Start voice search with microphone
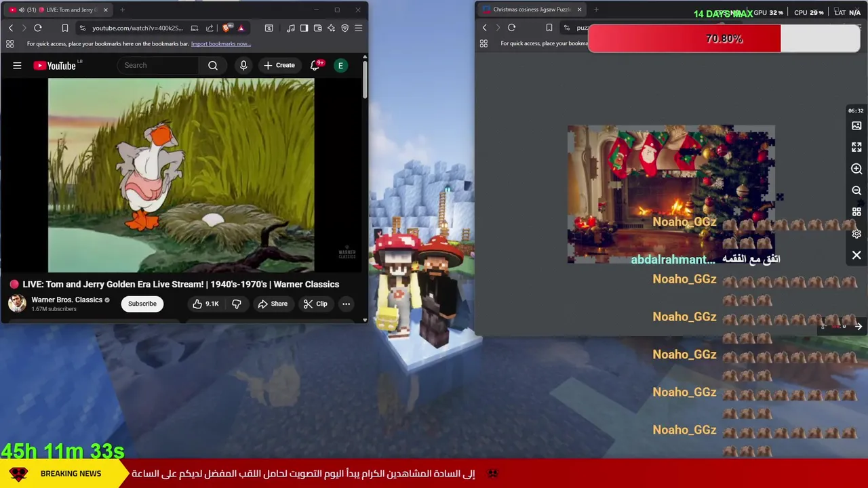868x488 pixels. [x=243, y=65]
